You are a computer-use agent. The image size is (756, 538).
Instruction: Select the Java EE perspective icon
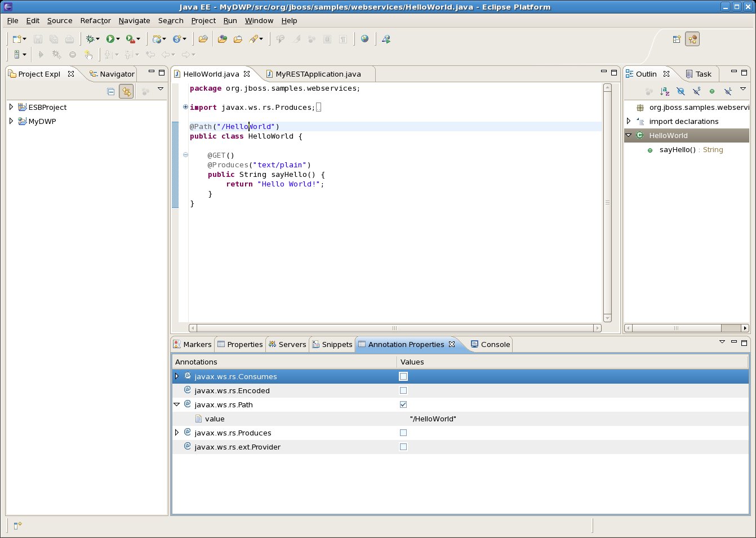click(692, 39)
